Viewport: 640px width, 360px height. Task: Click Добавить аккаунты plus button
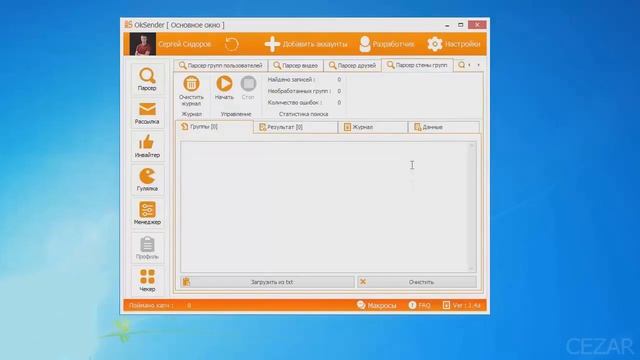[306, 44]
